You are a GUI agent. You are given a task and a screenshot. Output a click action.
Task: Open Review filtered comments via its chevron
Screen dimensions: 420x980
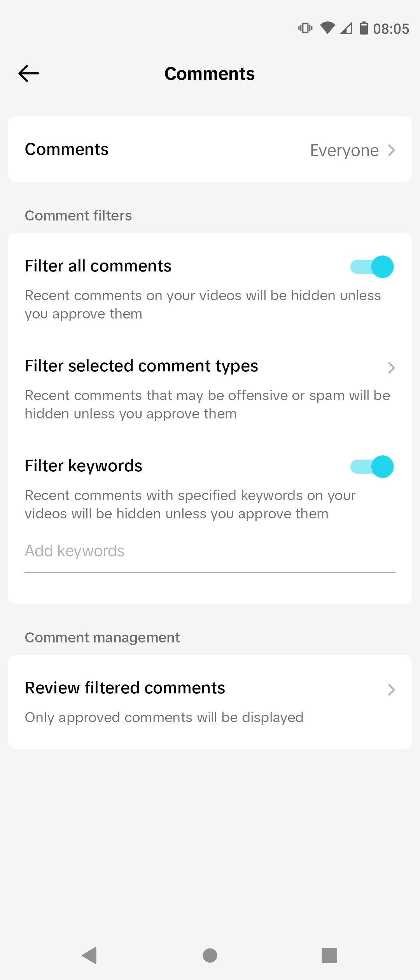click(392, 689)
